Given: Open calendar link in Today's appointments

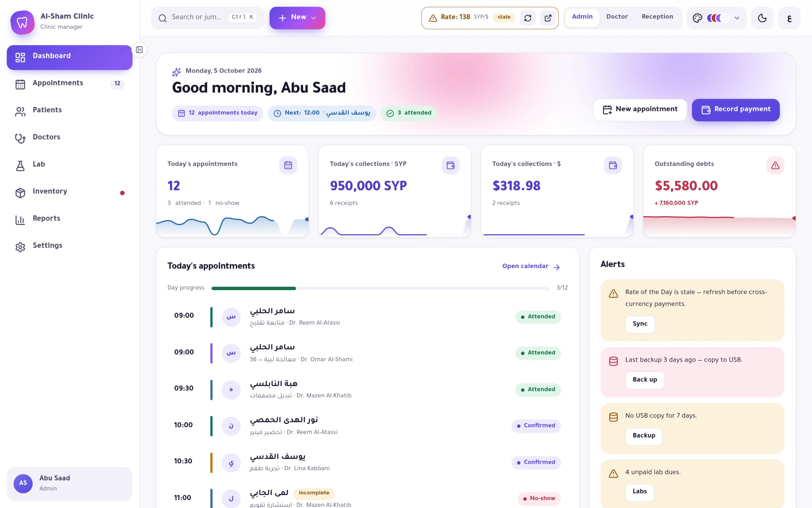Looking at the screenshot, I should coord(531,266).
